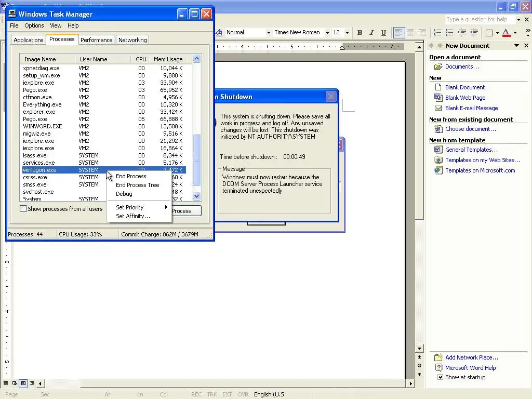
Task: Click the Choose document icon
Action: [438, 129]
